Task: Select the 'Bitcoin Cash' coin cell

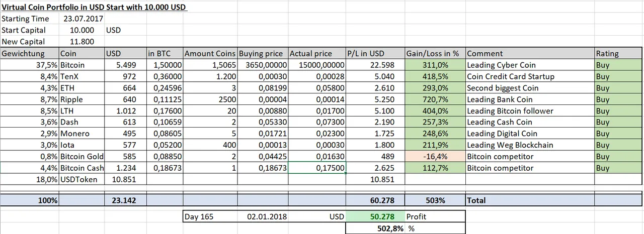Action: pyautogui.click(x=82, y=168)
